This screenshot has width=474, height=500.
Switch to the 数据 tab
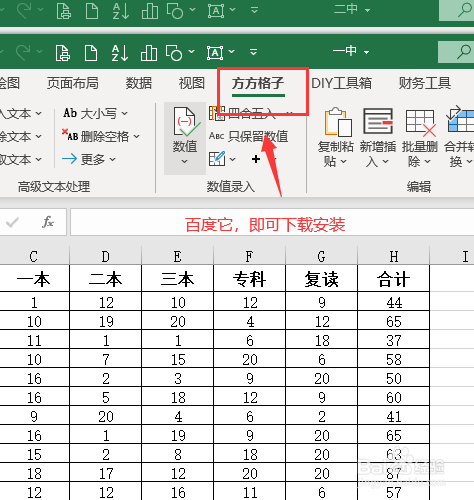coord(139,83)
